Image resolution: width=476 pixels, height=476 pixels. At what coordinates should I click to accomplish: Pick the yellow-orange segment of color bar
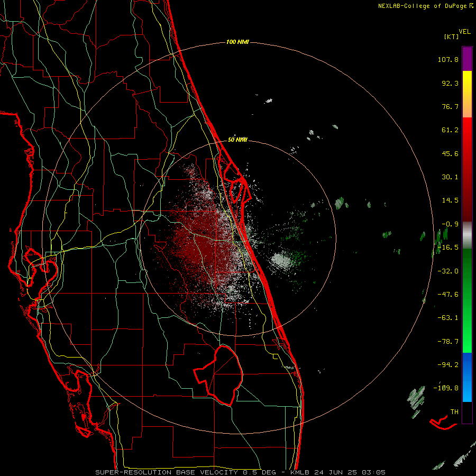467,94
